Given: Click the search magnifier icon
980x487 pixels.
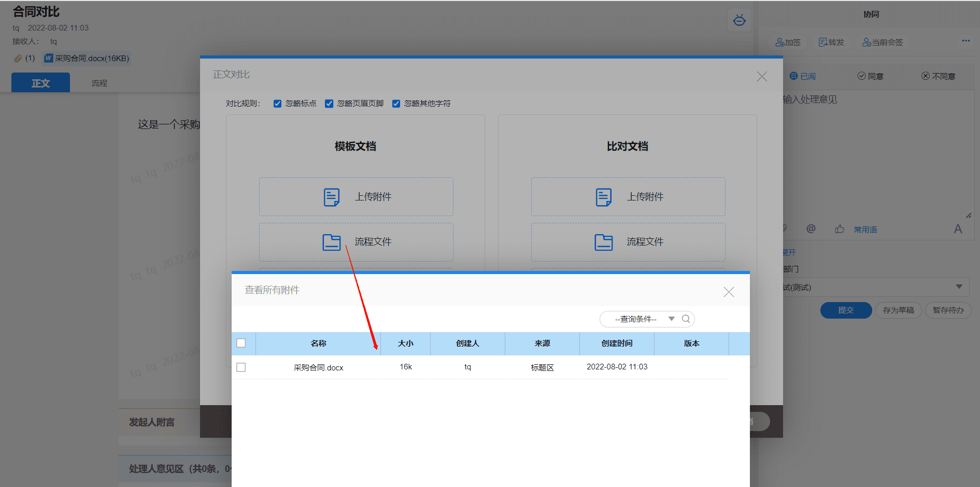Looking at the screenshot, I should pyautogui.click(x=686, y=319).
